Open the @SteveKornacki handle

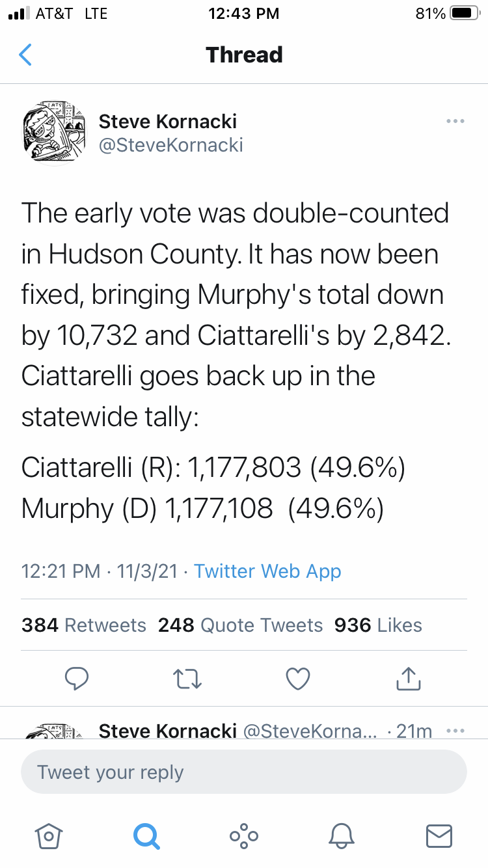click(171, 145)
